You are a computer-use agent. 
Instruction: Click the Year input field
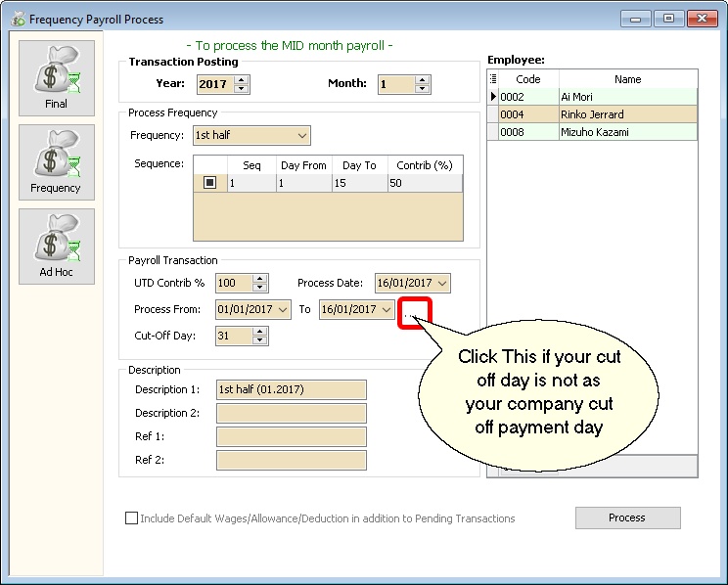click(216, 84)
